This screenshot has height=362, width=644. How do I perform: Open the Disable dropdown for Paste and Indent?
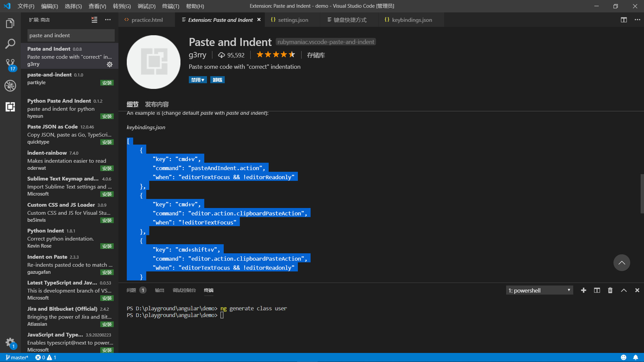[198, 80]
